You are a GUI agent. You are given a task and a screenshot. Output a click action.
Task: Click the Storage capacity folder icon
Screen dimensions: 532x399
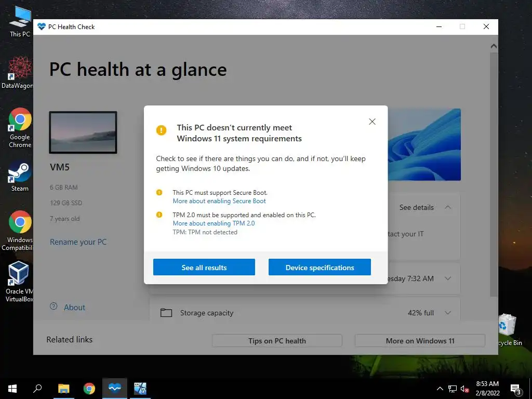tap(166, 312)
